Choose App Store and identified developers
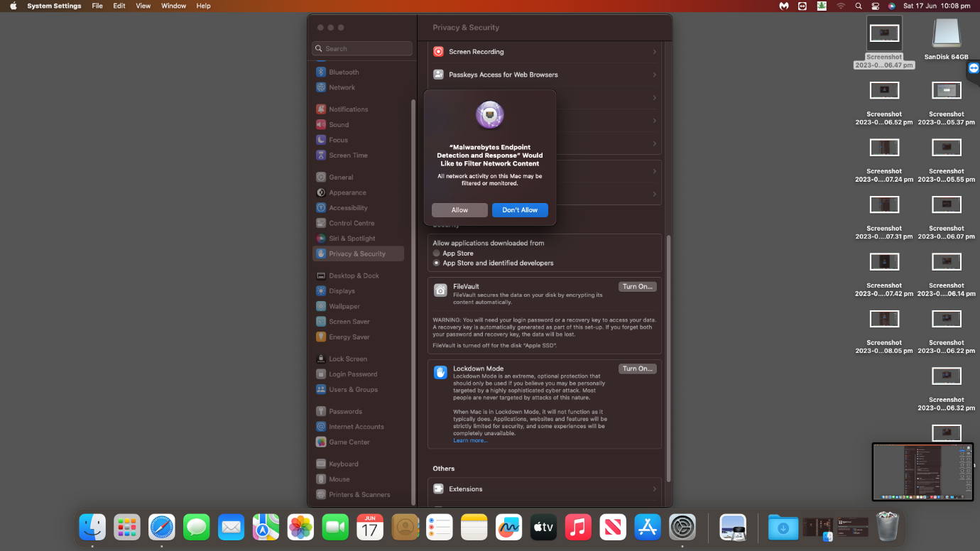This screenshot has width=980, height=551. click(437, 263)
